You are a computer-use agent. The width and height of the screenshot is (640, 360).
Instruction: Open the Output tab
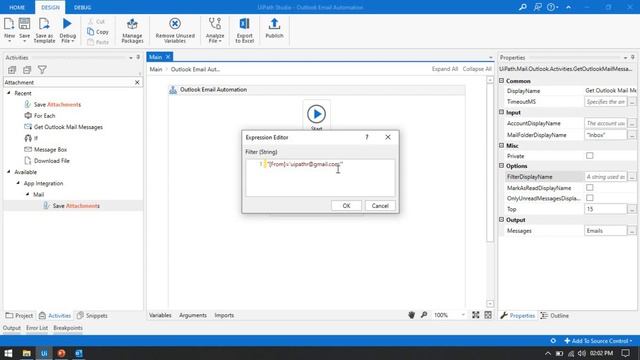(x=11, y=328)
